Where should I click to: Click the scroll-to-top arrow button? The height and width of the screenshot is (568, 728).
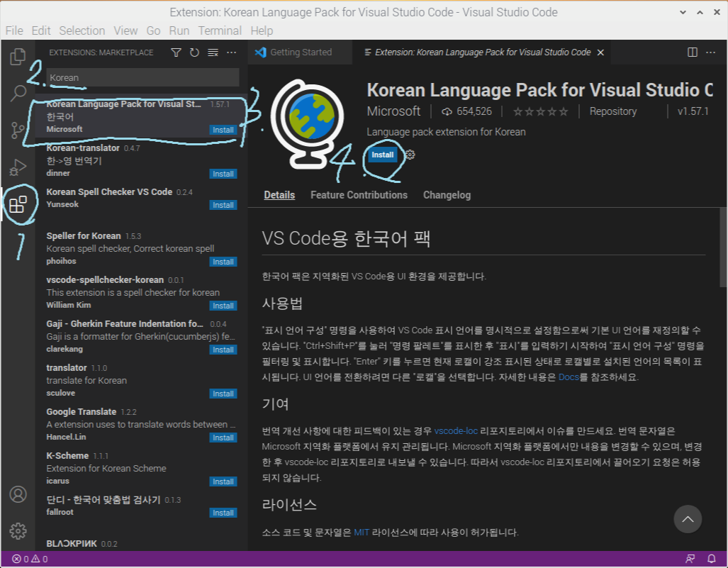[x=688, y=519]
